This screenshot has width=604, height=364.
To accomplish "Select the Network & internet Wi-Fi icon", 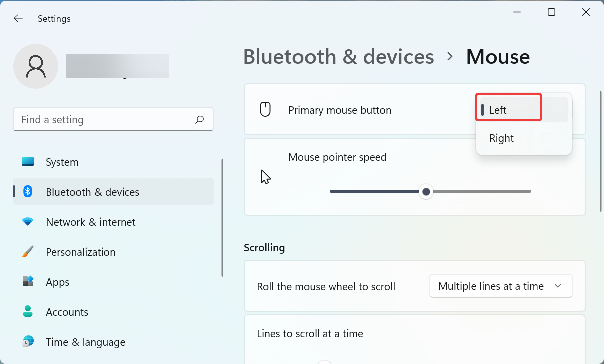I will (x=29, y=222).
